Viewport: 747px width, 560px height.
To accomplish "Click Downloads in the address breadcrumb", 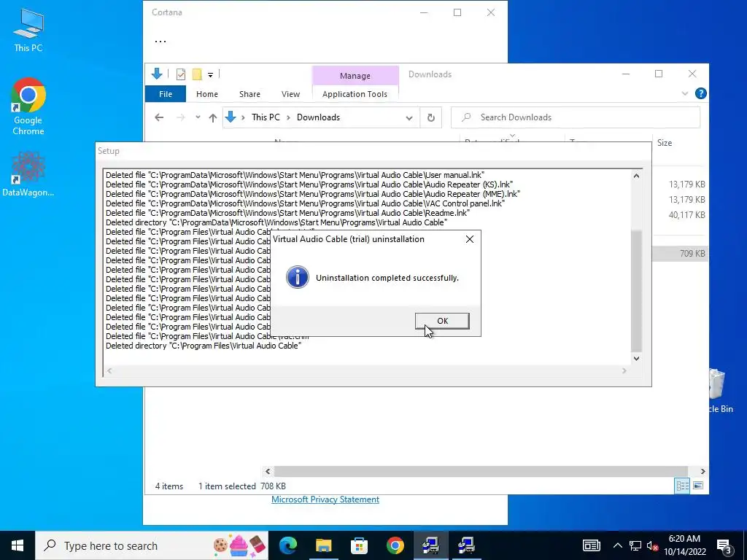I will click(x=318, y=117).
